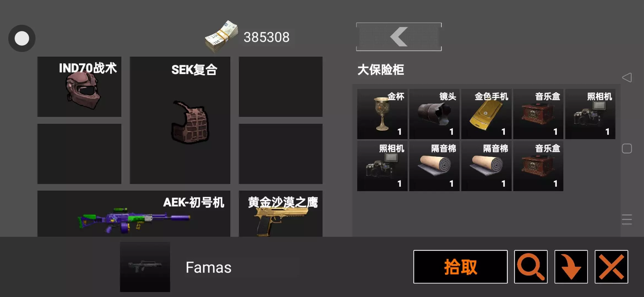The width and height of the screenshot is (644, 297).
Task: Select the second-row 音乐盒 music box
Action: point(538,166)
